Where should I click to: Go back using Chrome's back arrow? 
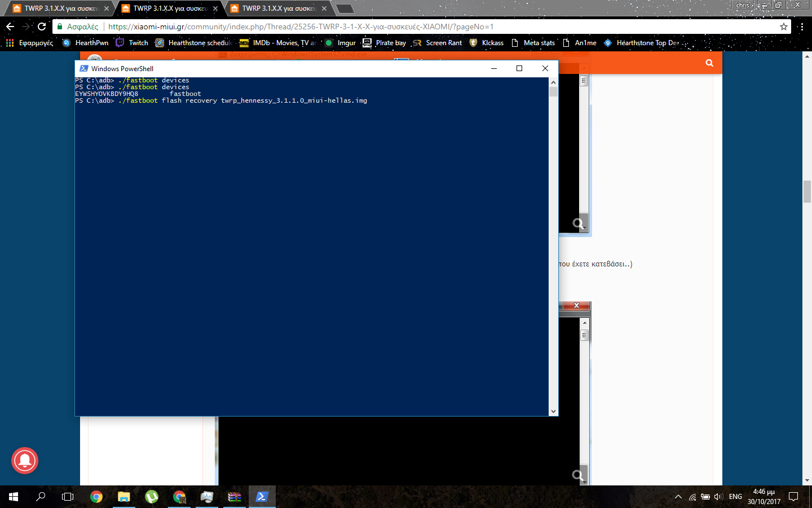point(10,27)
